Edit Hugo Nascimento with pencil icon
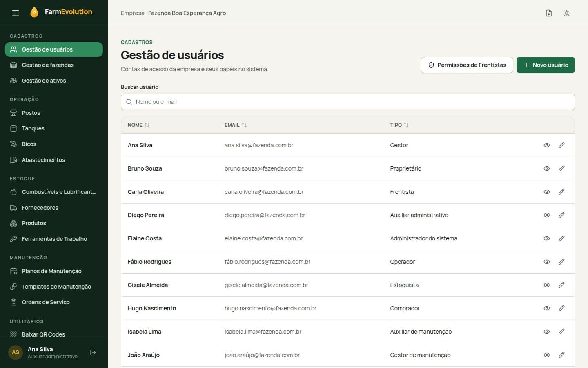This screenshot has width=588, height=368. [561, 308]
